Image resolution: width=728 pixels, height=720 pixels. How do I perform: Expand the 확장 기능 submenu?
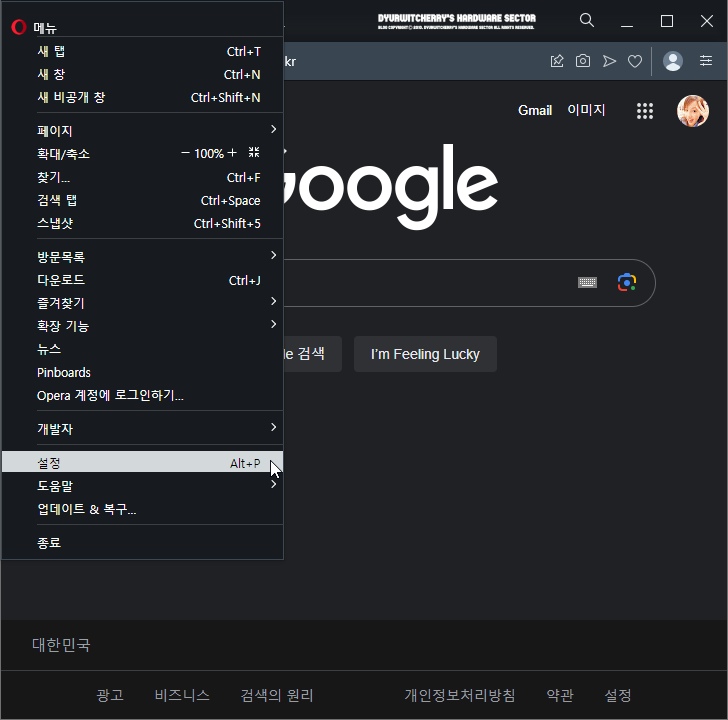tap(143, 326)
